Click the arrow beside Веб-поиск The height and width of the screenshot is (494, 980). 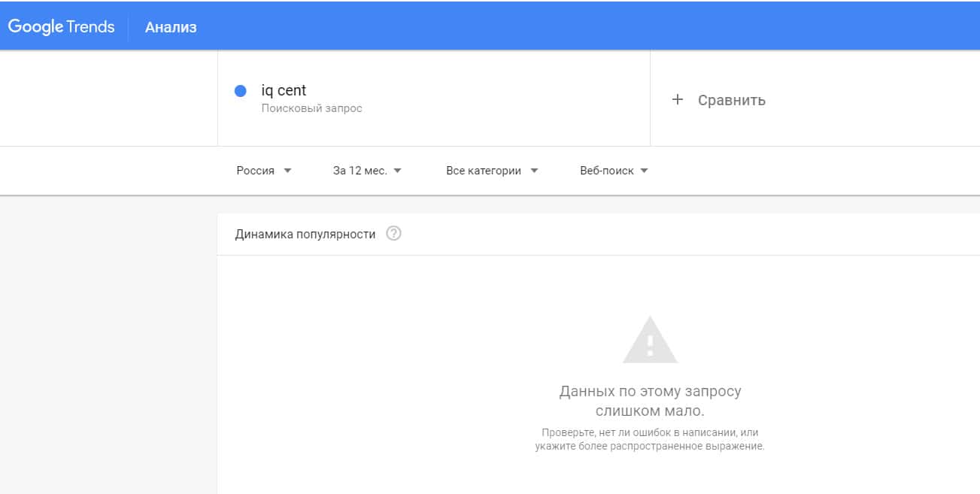[x=644, y=171]
